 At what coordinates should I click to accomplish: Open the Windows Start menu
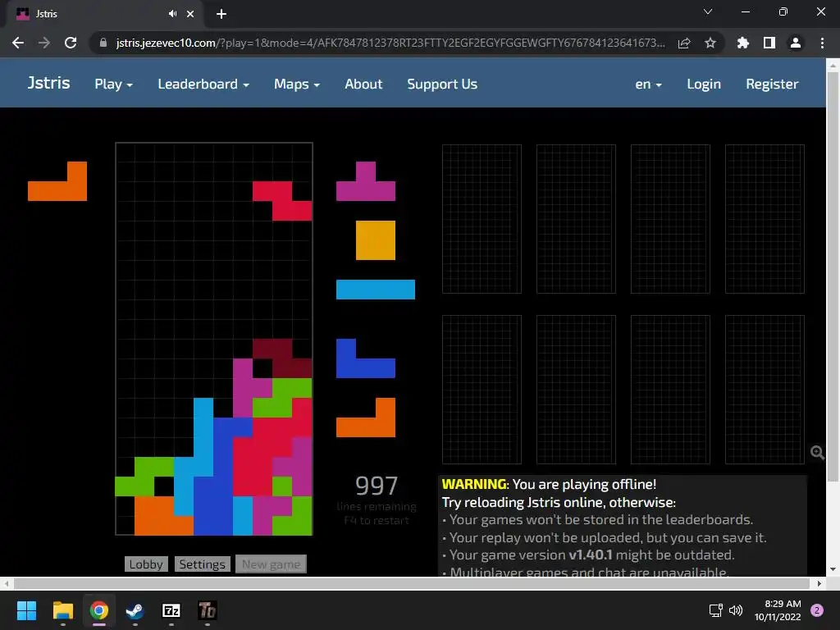click(26, 610)
